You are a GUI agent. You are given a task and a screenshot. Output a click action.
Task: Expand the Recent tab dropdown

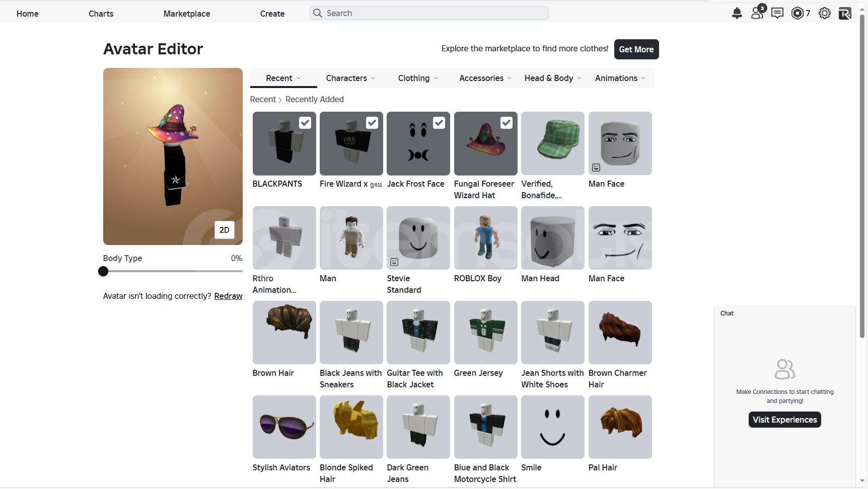click(283, 78)
